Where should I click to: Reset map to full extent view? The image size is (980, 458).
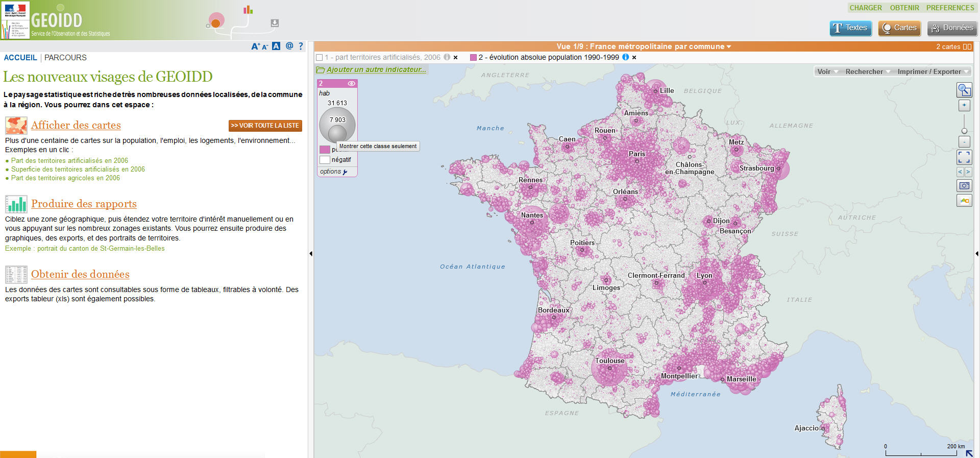point(964,157)
